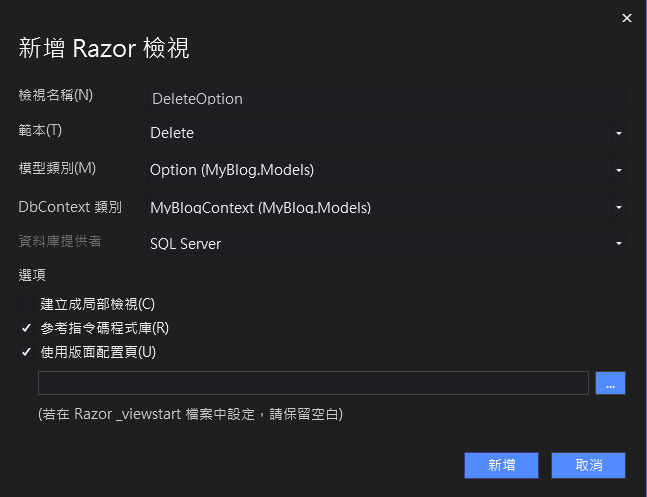Click the layout page path input field

pyautogui.click(x=313, y=383)
